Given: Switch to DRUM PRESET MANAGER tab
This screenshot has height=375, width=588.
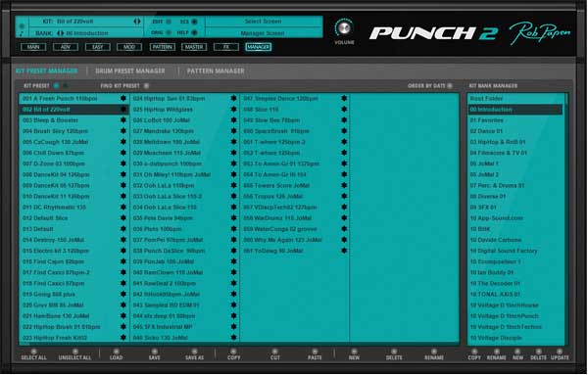Looking at the screenshot, I should click(x=130, y=70).
